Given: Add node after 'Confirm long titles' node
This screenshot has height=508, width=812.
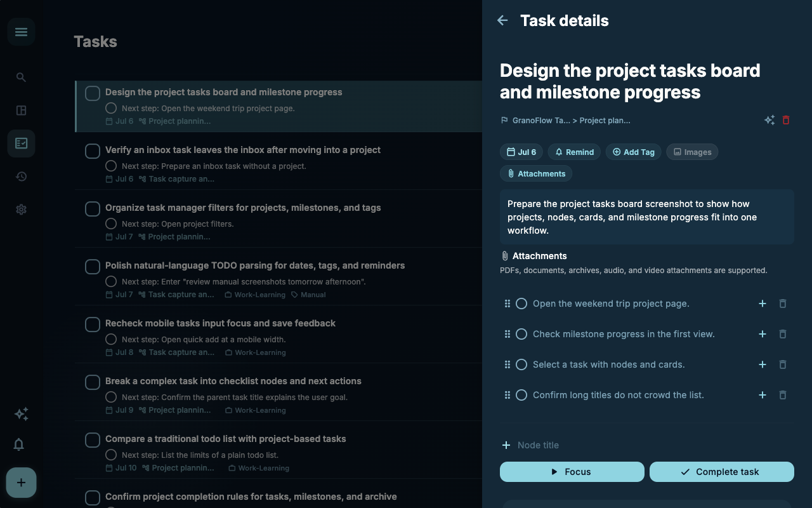Looking at the screenshot, I should [x=763, y=395].
